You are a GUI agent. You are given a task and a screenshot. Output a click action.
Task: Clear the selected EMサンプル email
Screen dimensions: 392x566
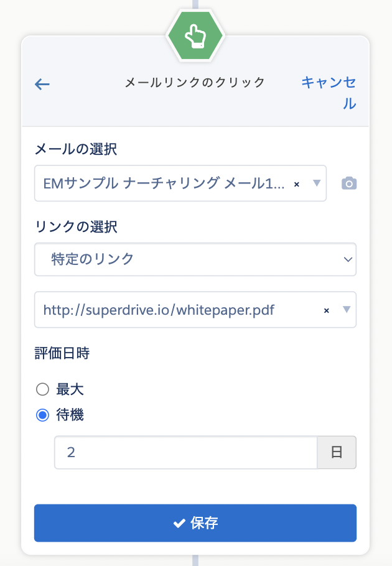click(297, 184)
